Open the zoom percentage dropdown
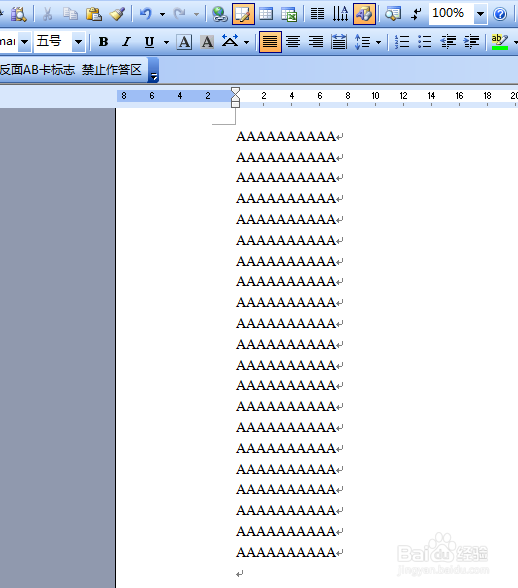 (480, 14)
